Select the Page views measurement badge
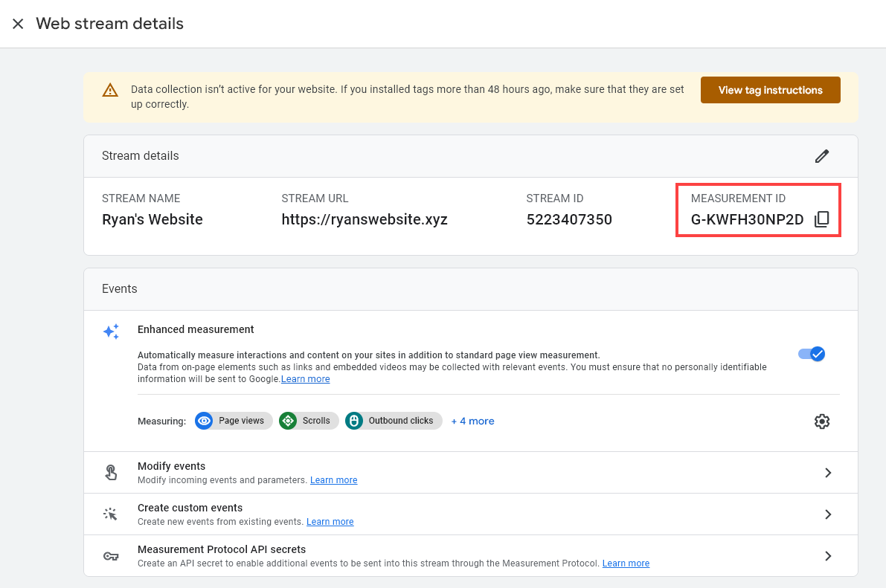 click(233, 421)
